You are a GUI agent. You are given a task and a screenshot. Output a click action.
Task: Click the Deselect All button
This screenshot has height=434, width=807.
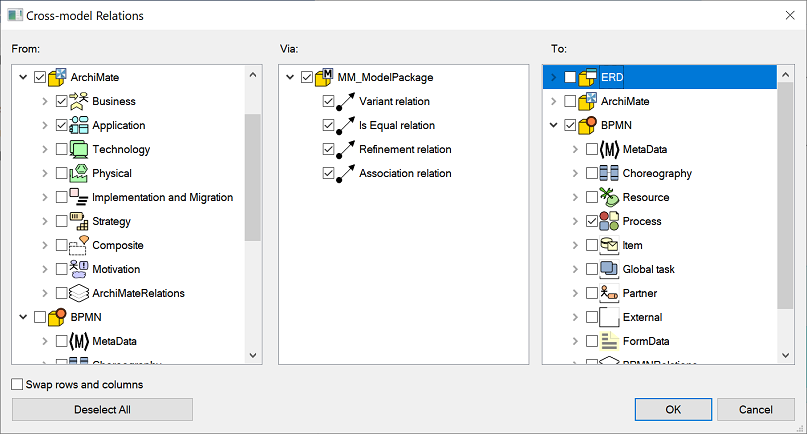(x=102, y=409)
